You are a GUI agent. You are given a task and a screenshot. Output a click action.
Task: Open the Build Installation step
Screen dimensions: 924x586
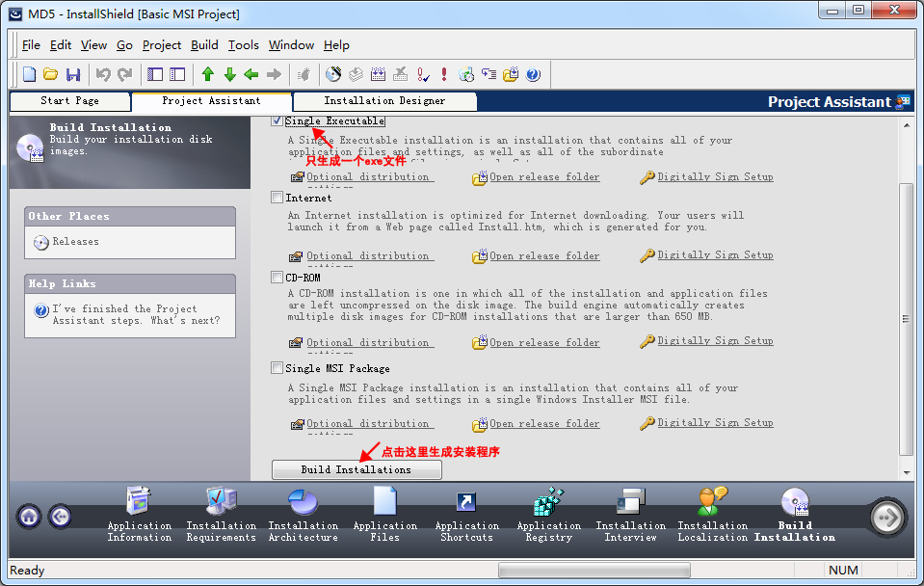[x=795, y=514]
